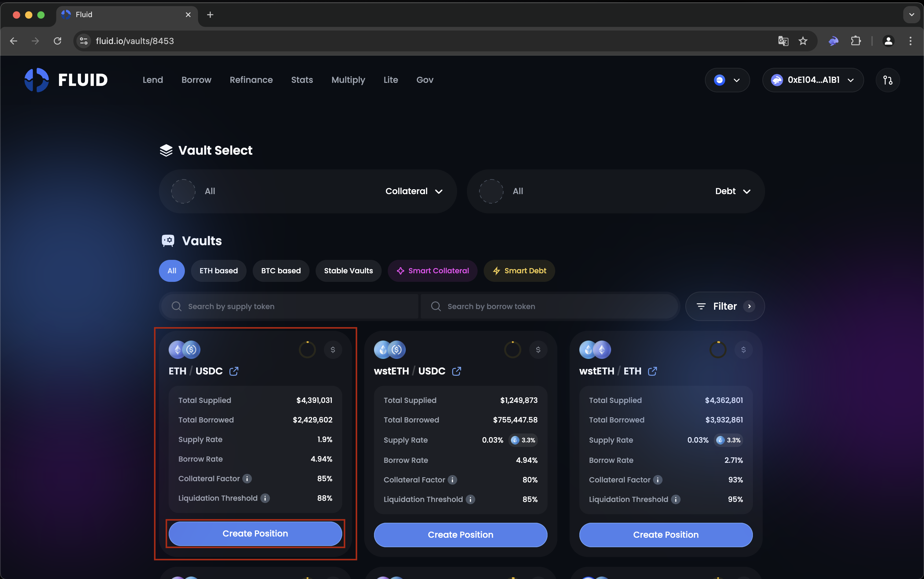Viewport: 924px width, 579px height.
Task: Click Collateral Factor info icon in wstETH / ETH card
Action: click(658, 480)
